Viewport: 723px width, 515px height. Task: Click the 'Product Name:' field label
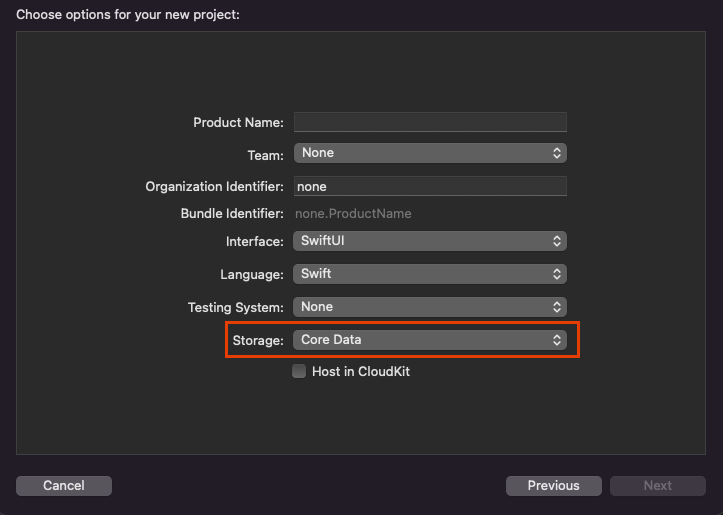pos(238,122)
